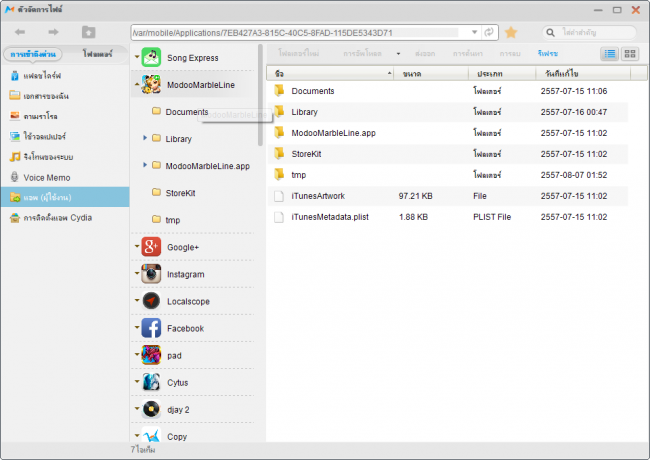Sort files by the size column header
The image size is (650, 460).
(431, 73)
